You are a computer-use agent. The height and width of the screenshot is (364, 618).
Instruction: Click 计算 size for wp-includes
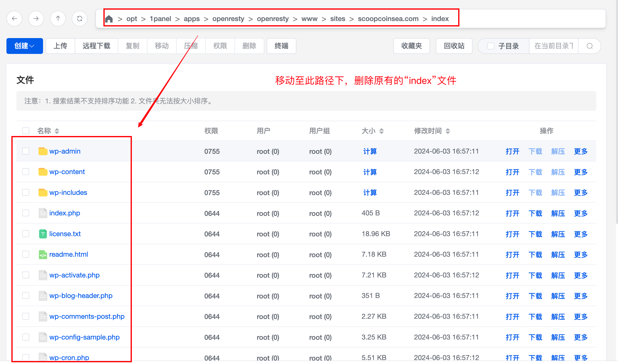[x=370, y=193]
